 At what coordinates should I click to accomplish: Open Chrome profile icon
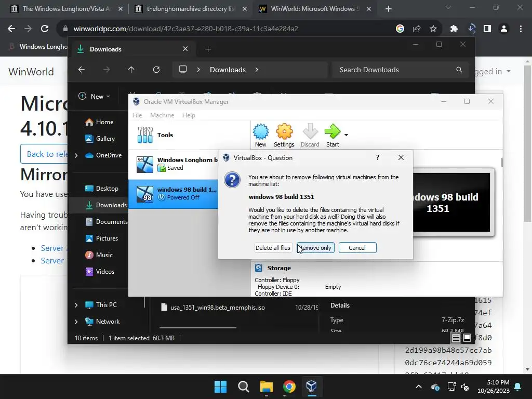click(504, 29)
